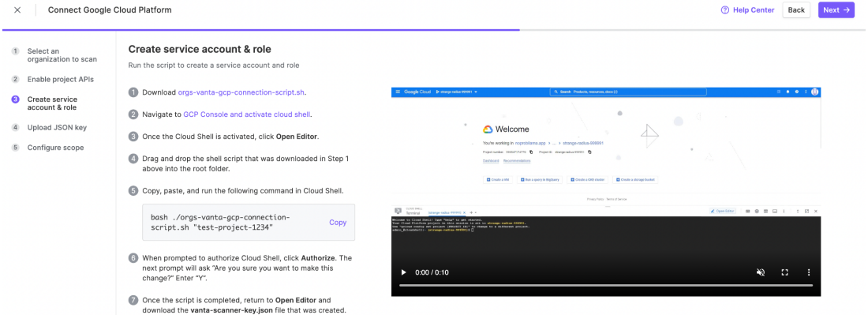This screenshot has width=868, height=315.
Task: Click the Google Cloud video frame
Action: 605,191
